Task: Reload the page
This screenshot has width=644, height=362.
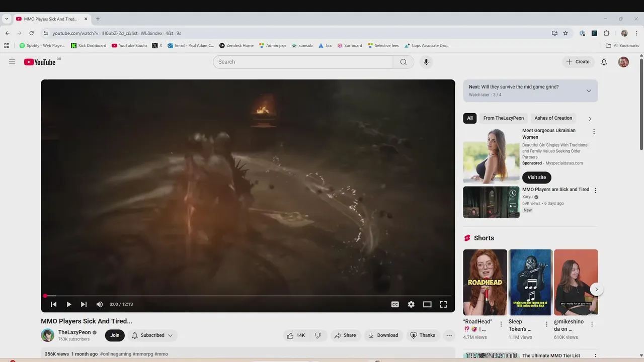Action: coord(31,33)
